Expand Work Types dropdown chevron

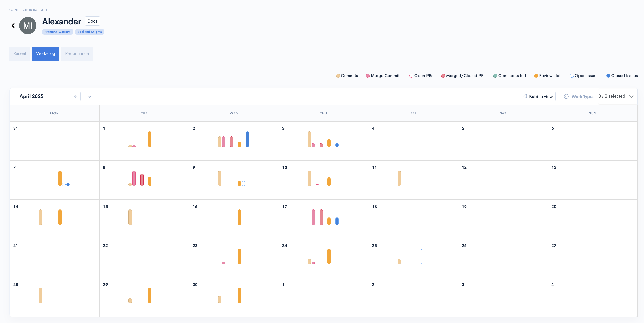tap(631, 96)
